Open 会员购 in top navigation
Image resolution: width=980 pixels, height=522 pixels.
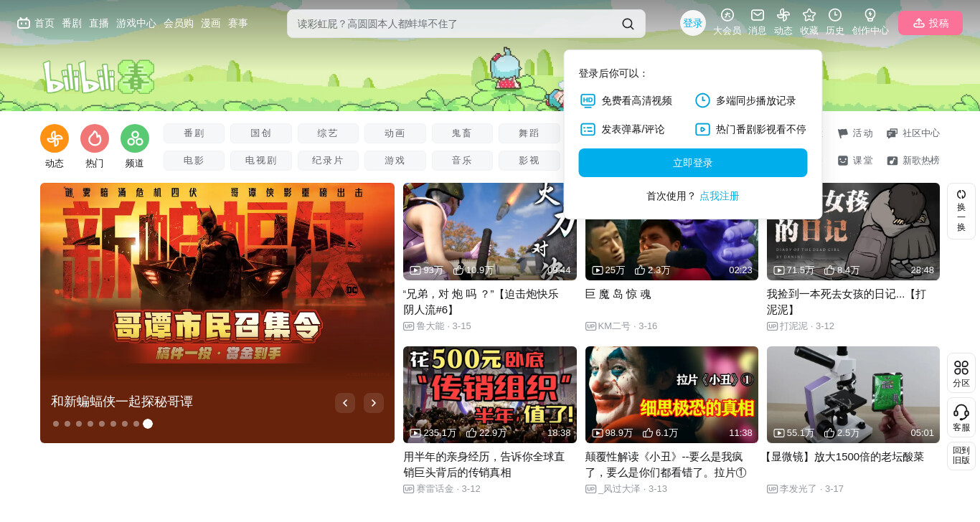tap(179, 23)
